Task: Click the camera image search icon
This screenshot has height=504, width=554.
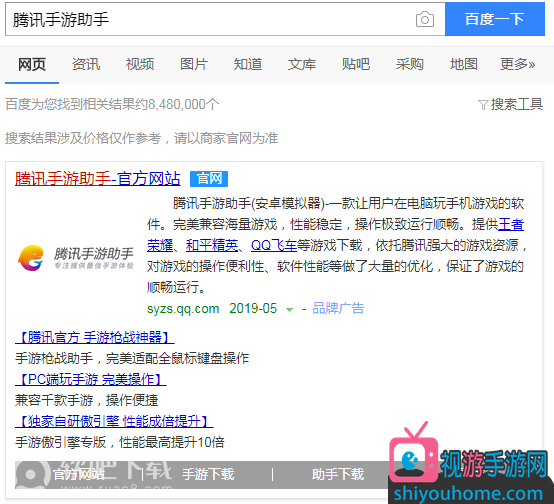Action: click(x=425, y=19)
